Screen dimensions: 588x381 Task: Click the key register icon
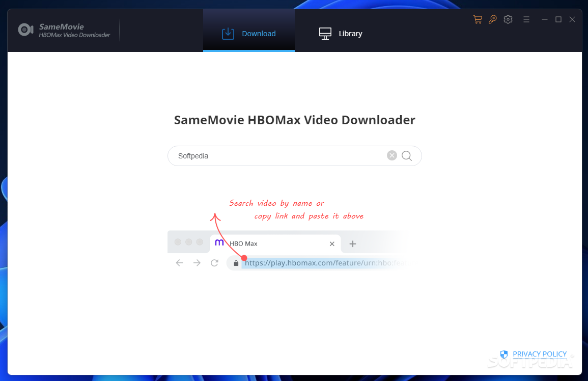pos(493,19)
